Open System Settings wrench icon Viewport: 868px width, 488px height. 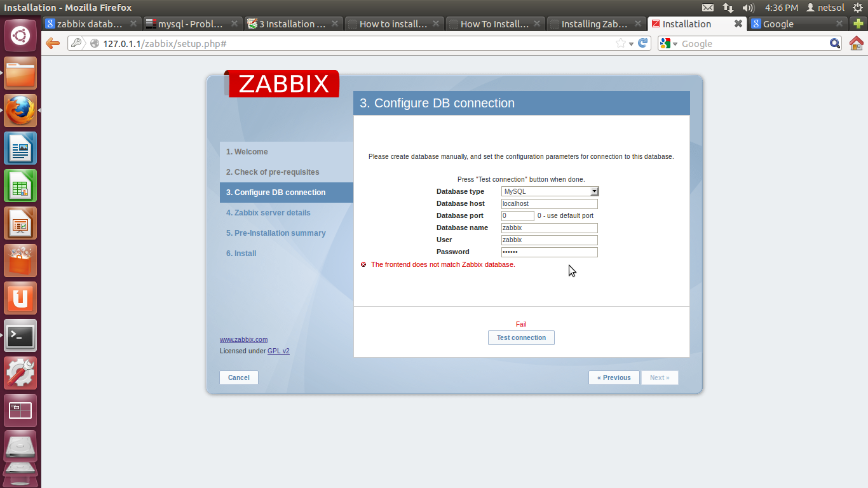(x=20, y=374)
